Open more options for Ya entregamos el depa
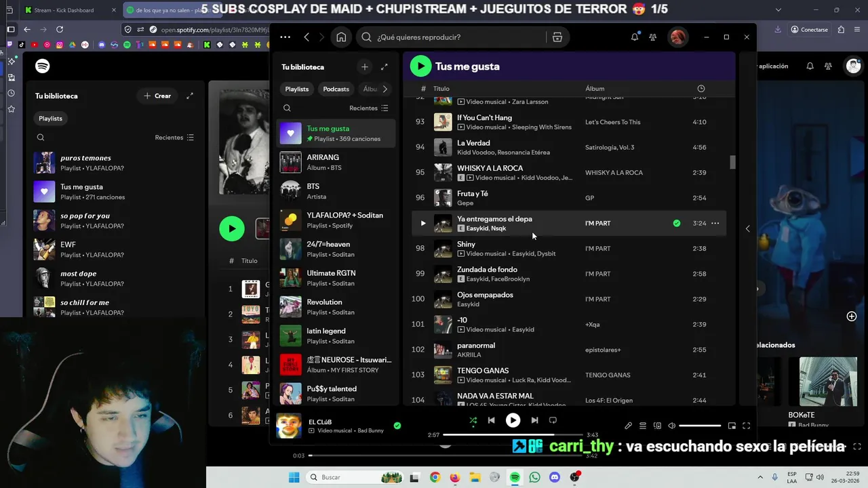Viewport: 868px width, 488px height. (x=715, y=223)
